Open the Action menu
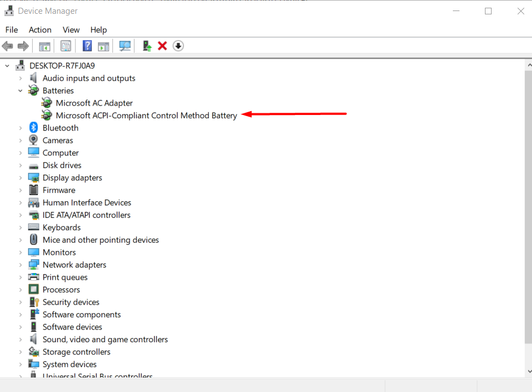 (x=40, y=30)
